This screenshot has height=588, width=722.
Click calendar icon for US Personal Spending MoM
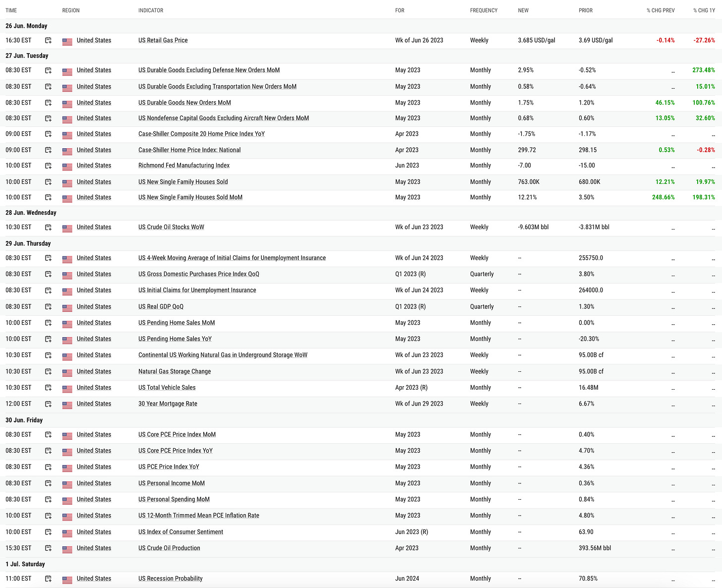tap(48, 500)
